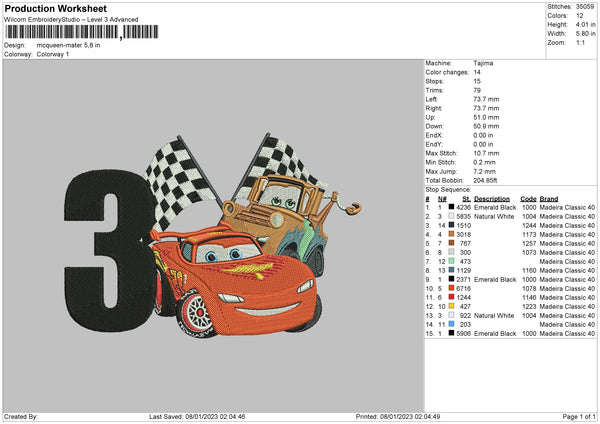The height and width of the screenshot is (424, 600).
Task: Click the 'Description' column header
Action: [x=492, y=199]
